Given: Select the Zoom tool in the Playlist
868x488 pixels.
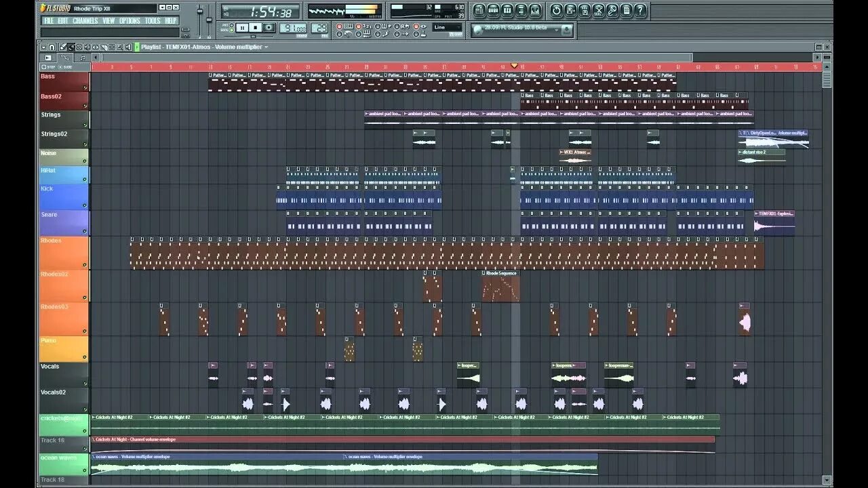Looking at the screenshot, I should coord(119,47).
